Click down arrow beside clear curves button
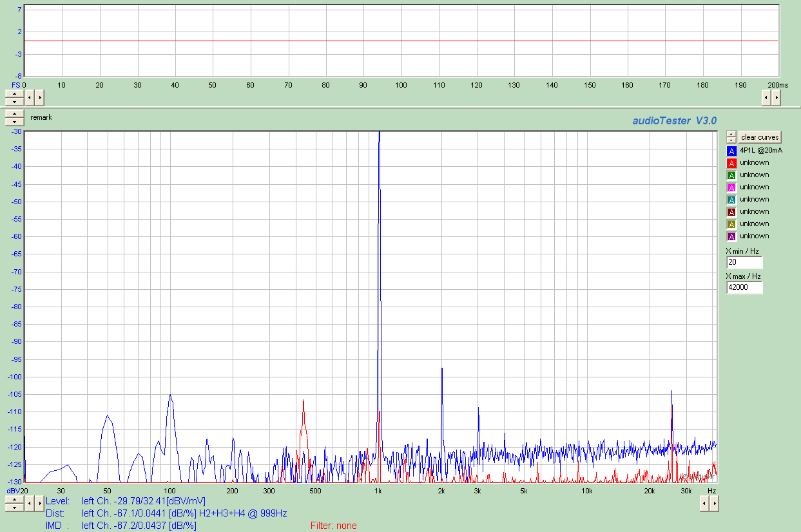 pyautogui.click(x=731, y=140)
